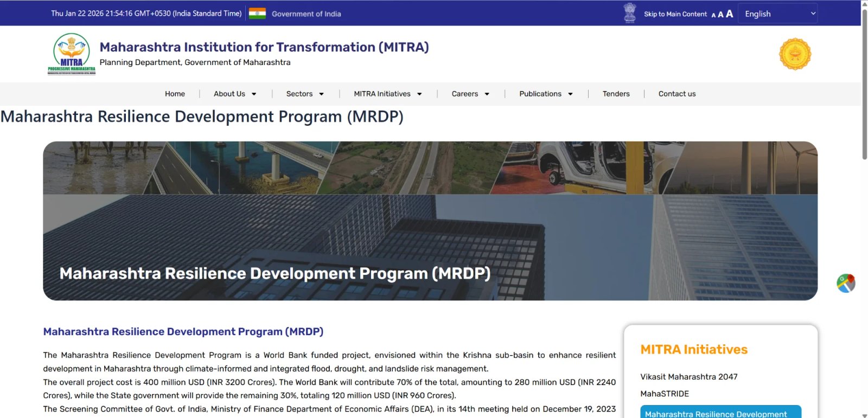This screenshot has width=868, height=418.
Task: Select smallest font size A
Action: pyautogui.click(x=713, y=15)
